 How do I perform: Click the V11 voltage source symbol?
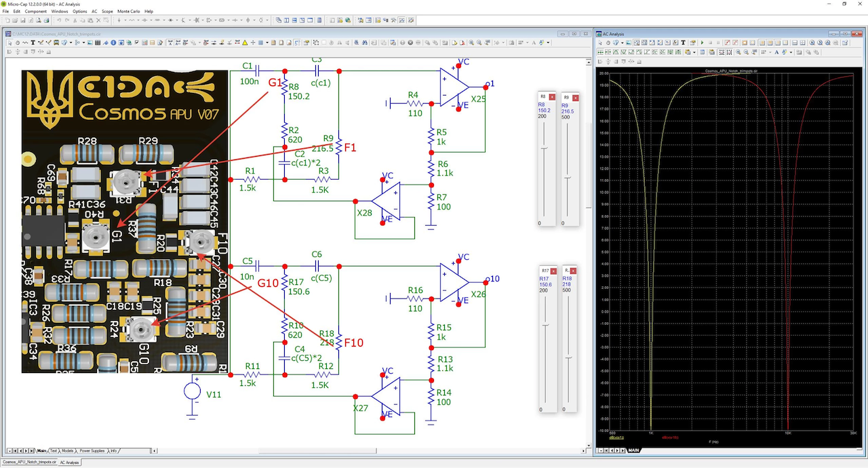coord(193,391)
